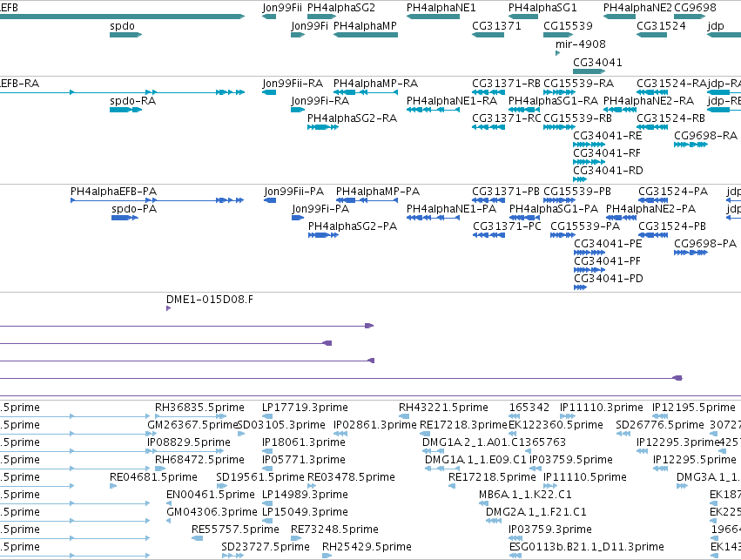Select EST EK122360.5prime
This screenshot has width=741, height=560.
tap(514, 434)
